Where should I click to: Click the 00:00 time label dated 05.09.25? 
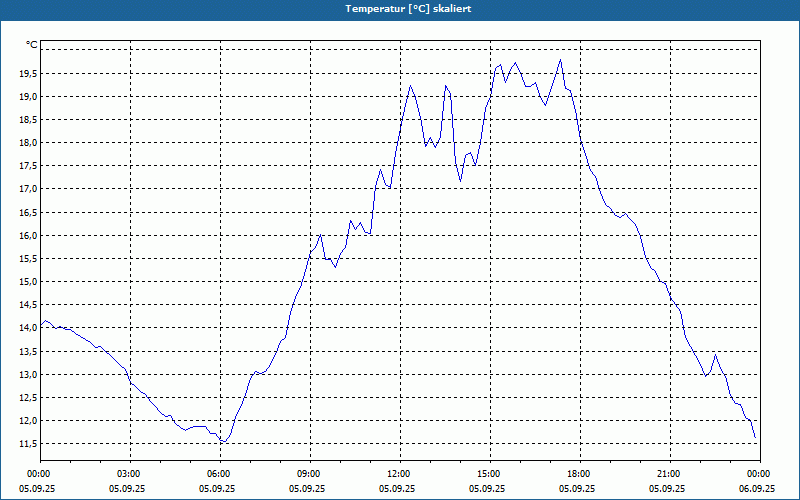coord(40,474)
